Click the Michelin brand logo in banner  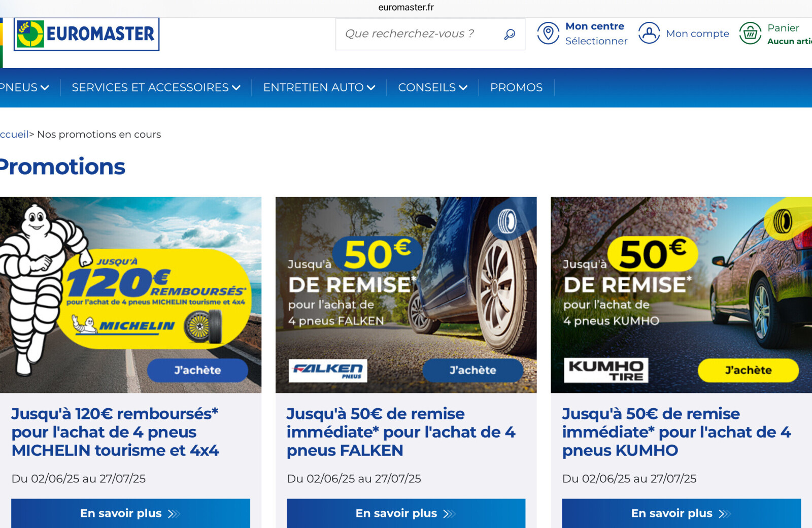click(x=123, y=325)
